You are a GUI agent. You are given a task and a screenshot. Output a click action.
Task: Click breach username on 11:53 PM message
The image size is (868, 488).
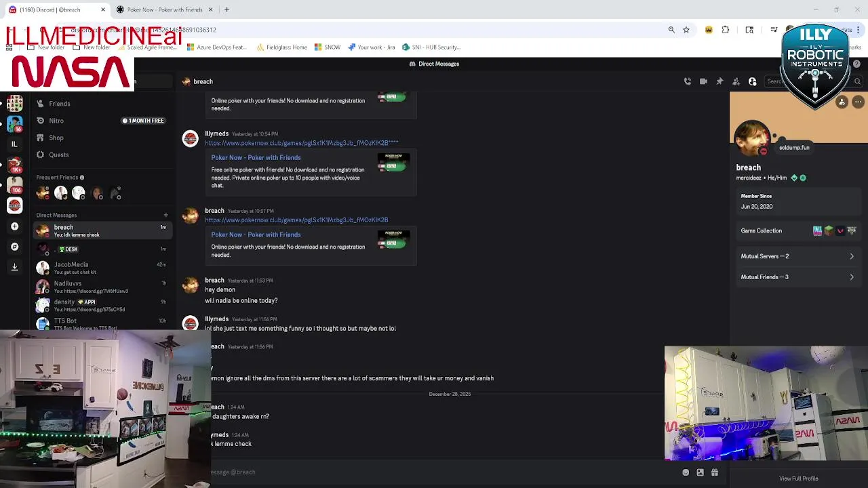214,280
